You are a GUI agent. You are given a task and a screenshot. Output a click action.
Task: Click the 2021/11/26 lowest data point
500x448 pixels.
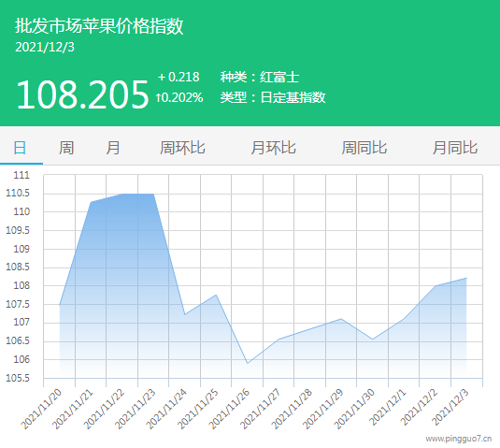tap(248, 363)
